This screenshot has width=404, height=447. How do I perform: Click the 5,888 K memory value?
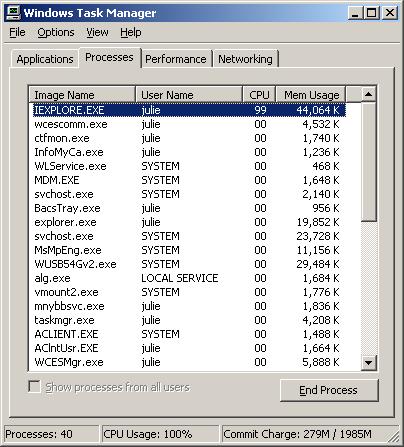321,362
